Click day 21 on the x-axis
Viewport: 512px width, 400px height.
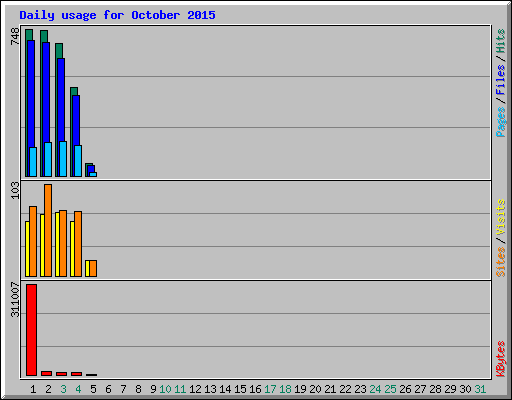coord(330,389)
